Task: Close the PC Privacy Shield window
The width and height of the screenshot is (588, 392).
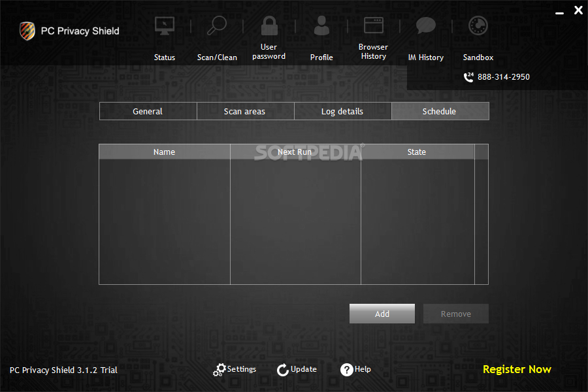Action: tap(578, 10)
